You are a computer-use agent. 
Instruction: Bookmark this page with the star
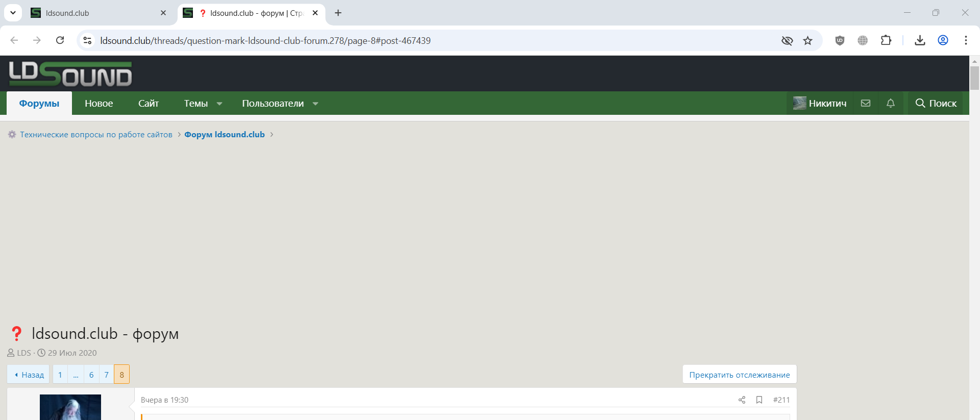[807, 40]
